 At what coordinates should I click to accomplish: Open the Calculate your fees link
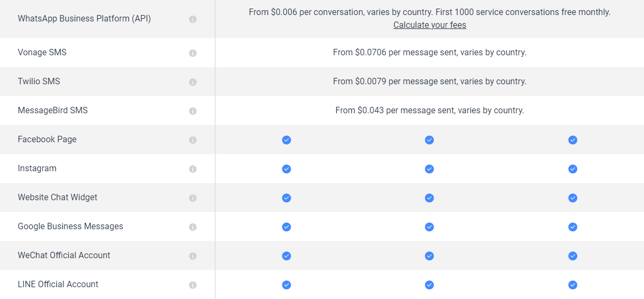click(430, 25)
